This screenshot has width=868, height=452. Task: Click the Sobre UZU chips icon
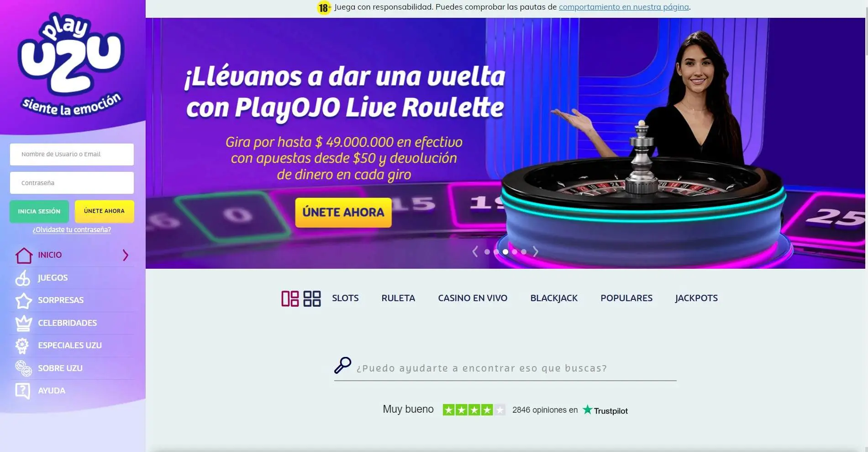(x=23, y=368)
